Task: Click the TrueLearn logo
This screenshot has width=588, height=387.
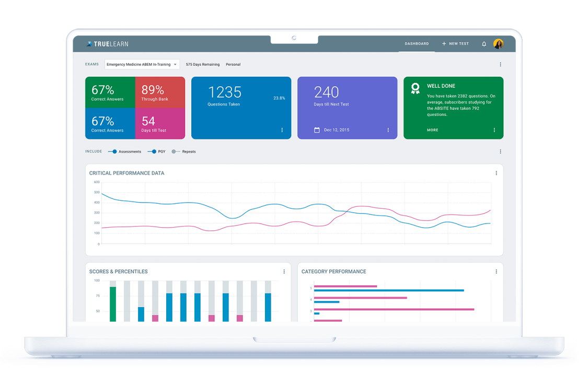Action: click(x=107, y=44)
